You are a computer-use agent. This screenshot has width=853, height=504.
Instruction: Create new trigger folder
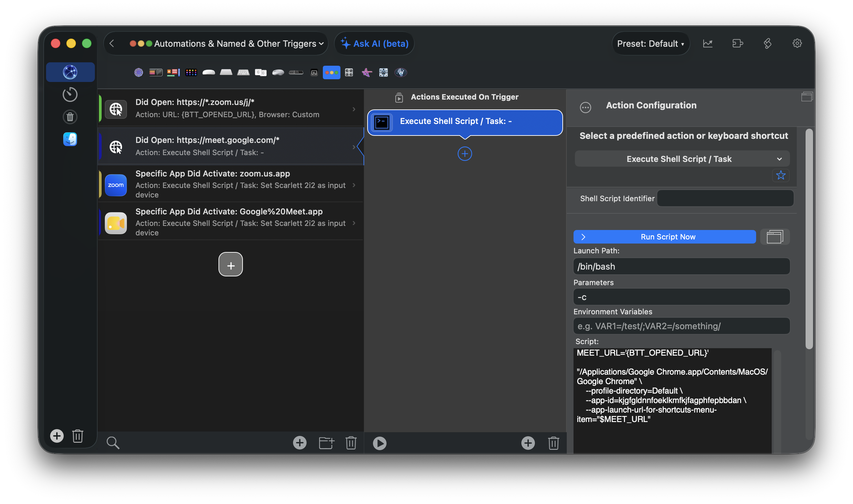[x=326, y=443]
